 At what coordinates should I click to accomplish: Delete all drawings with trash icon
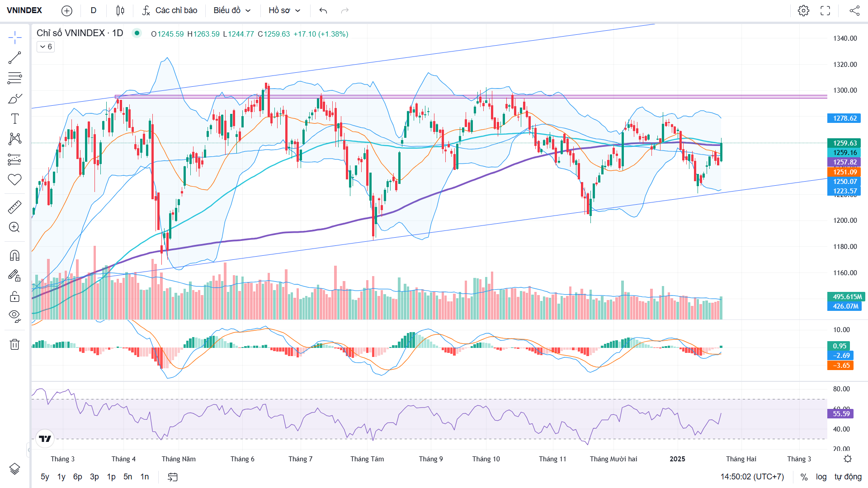[x=14, y=344]
